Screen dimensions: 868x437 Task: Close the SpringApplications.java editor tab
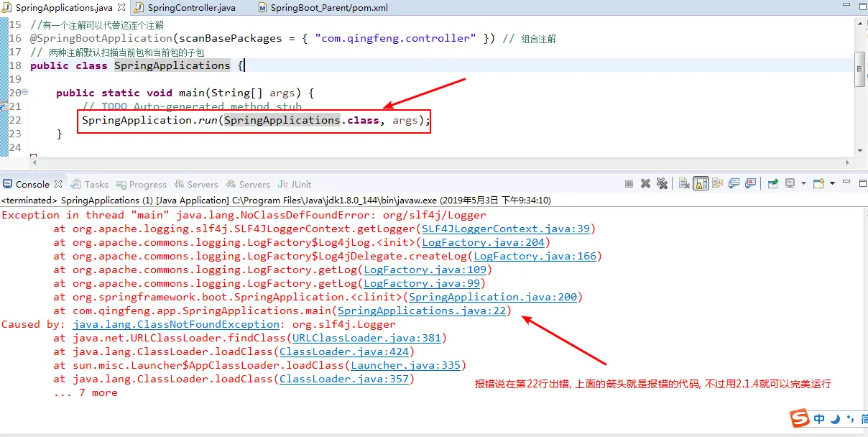click(120, 7)
